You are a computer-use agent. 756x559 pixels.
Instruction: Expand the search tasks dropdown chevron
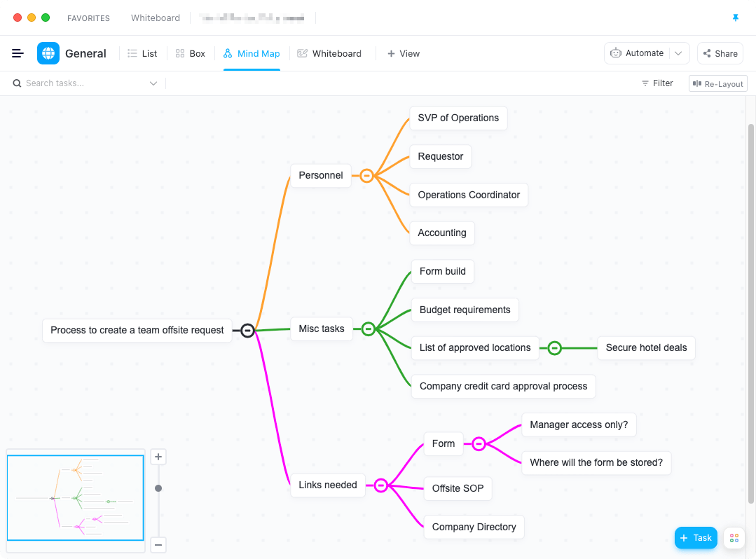click(x=153, y=83)
